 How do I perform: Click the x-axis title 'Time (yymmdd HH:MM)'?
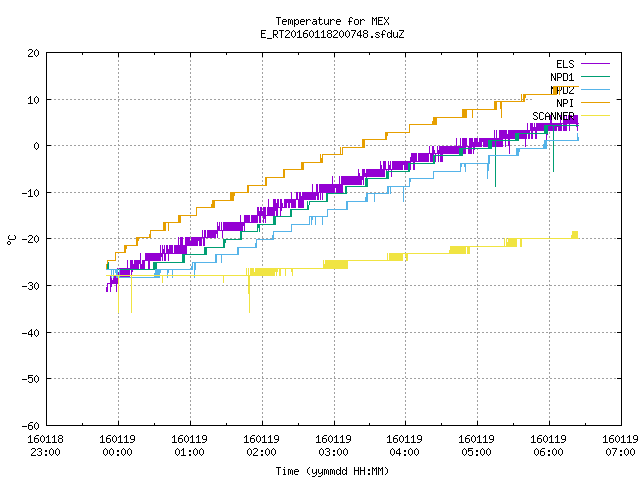pos(332,471)
